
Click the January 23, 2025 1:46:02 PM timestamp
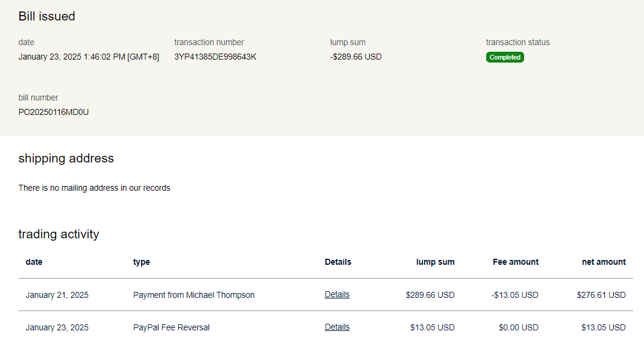point(89,57)
